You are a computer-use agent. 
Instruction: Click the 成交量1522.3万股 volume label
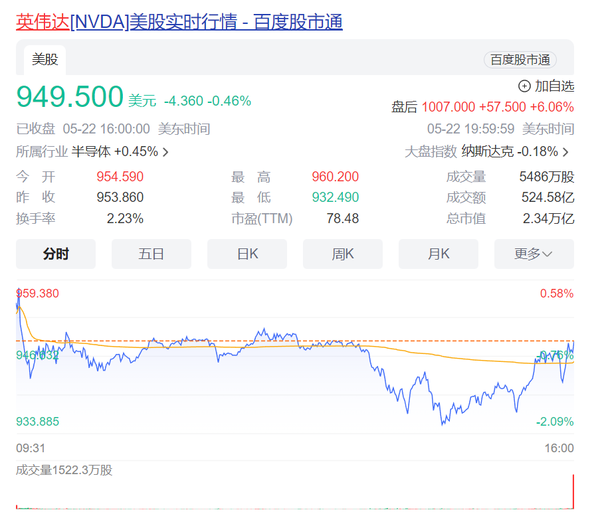pos(64,470)
